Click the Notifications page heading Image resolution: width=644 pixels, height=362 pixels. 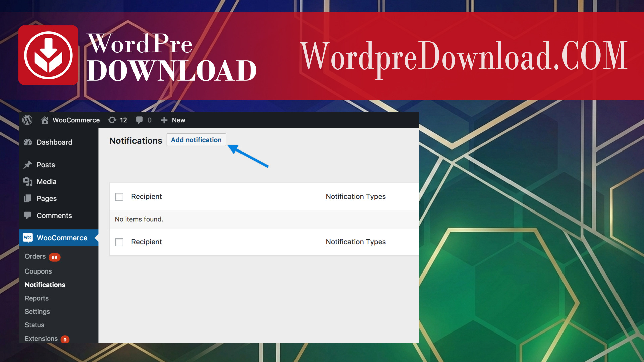[x=136, y=141]
